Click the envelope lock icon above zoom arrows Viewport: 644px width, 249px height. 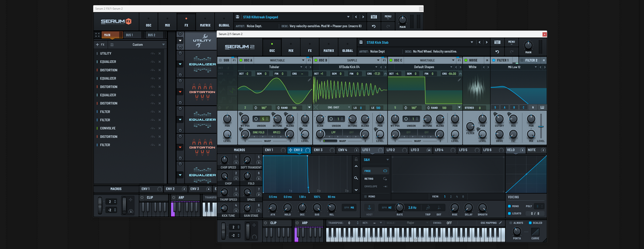(x=356, y=158)
